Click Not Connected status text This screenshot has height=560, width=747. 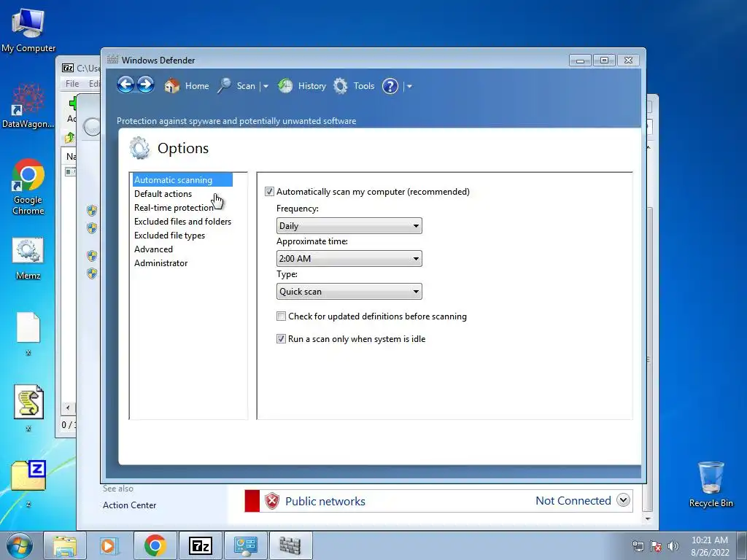pos(573,500)
